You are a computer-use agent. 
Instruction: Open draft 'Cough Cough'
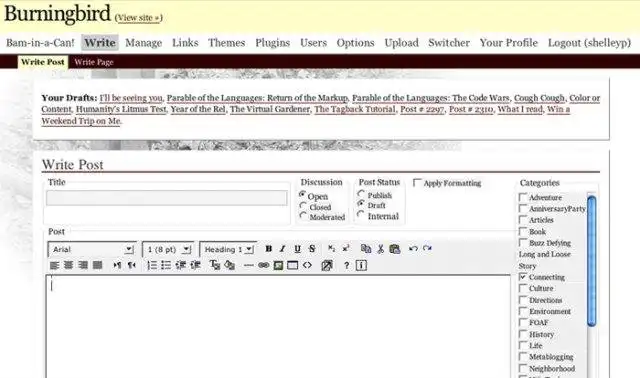click(x=539, y=98)
